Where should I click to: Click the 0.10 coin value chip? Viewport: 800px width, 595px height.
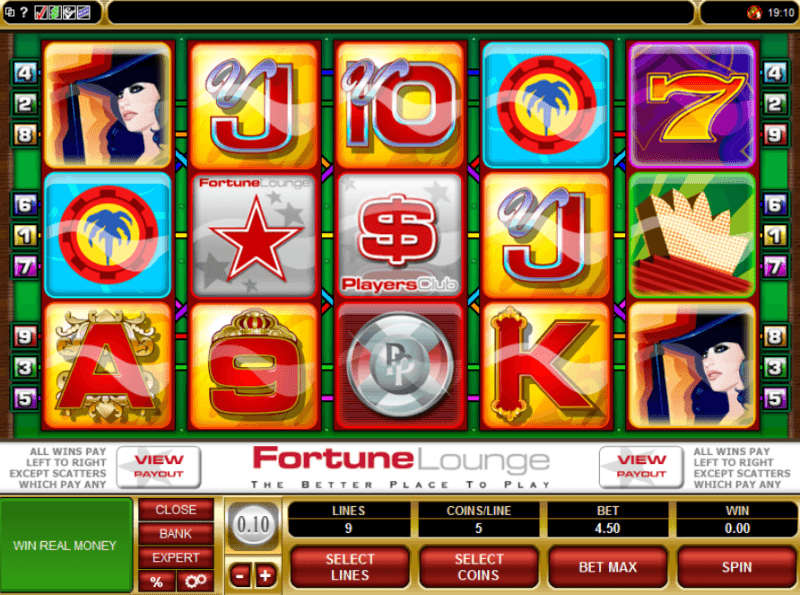[253, 525]
